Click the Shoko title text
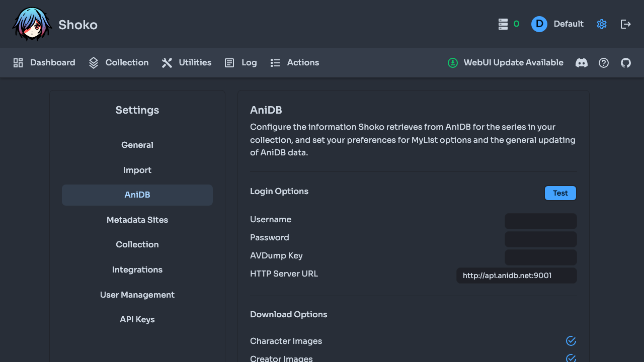 (78, 25)
